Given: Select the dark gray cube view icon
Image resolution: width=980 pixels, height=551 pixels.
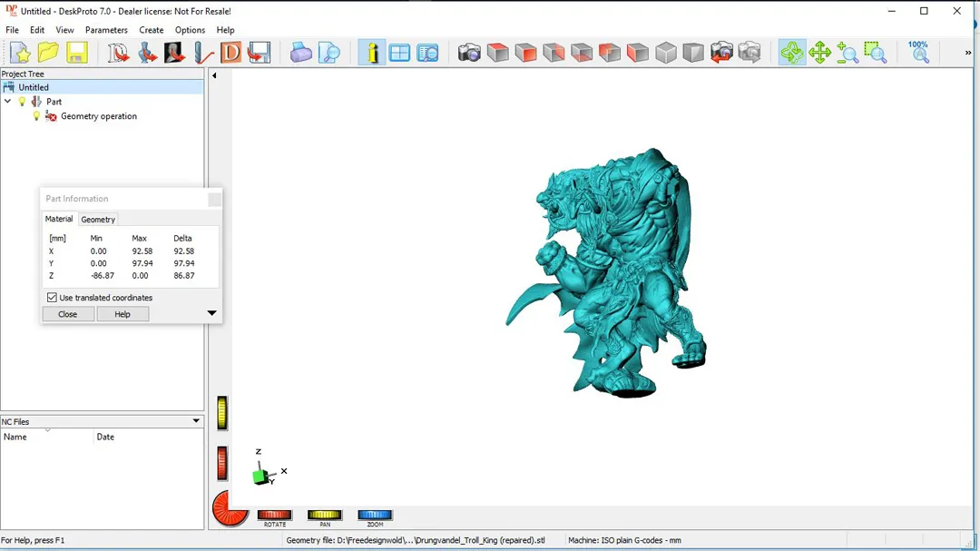Looking at the screenshot, I should (693, 53).
